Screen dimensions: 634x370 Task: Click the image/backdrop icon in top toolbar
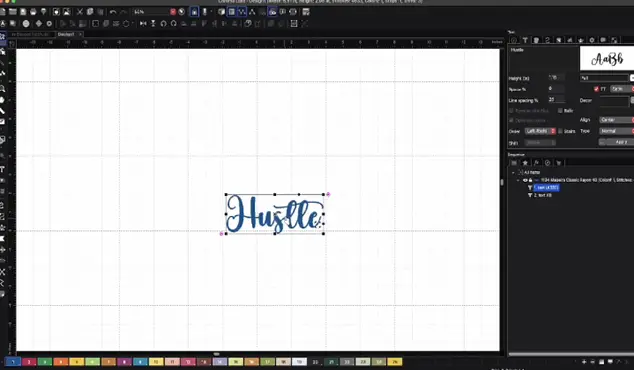tap(67, 12)
